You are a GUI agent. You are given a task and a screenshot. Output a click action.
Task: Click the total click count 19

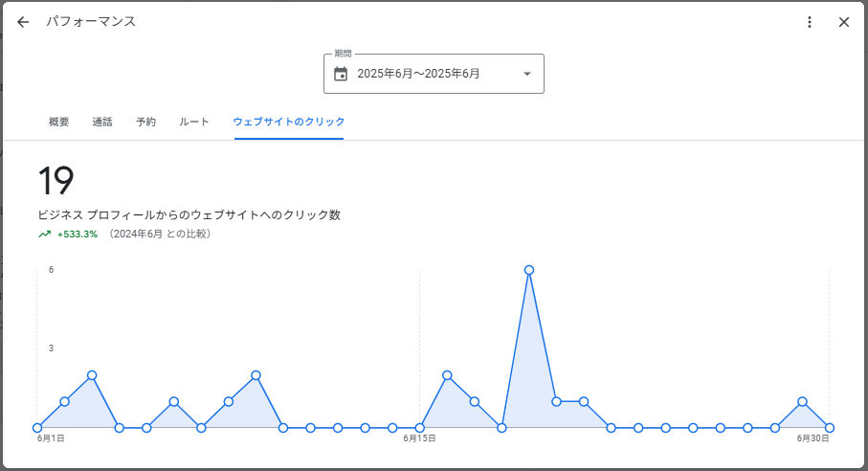coord(56,181)
